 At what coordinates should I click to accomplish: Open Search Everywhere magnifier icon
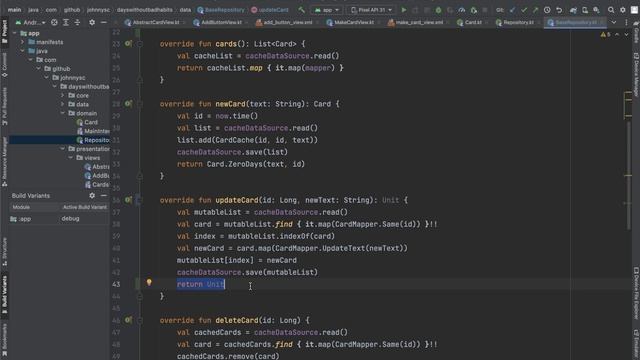pos(611,10)
